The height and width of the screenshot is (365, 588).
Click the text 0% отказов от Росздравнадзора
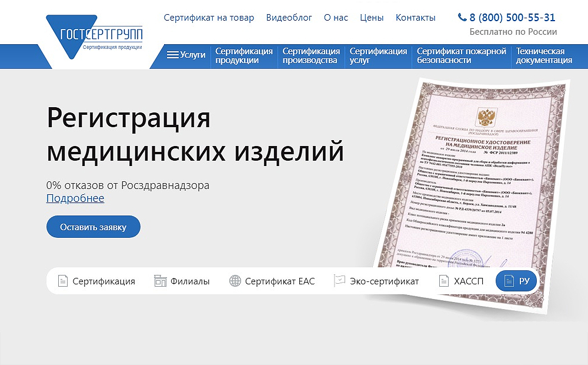pos(128,185)
